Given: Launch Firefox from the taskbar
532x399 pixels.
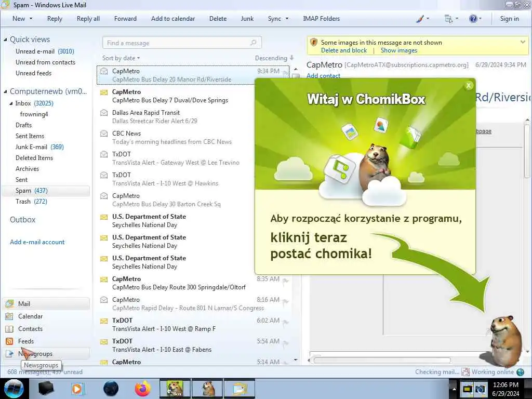Looking at the screenshot, I should [x=143, y=389].
